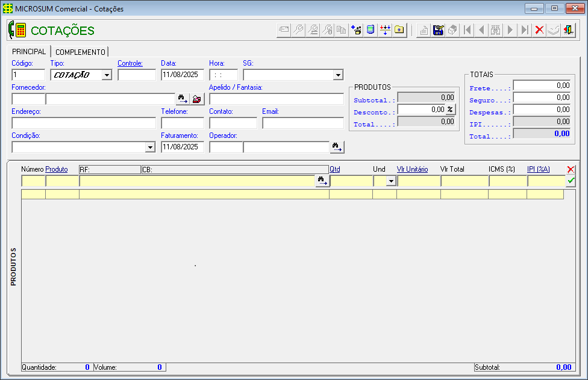Click the red X delete toolbar icon
The height and width of the screenshot is (380, 588).
[539, 30]
